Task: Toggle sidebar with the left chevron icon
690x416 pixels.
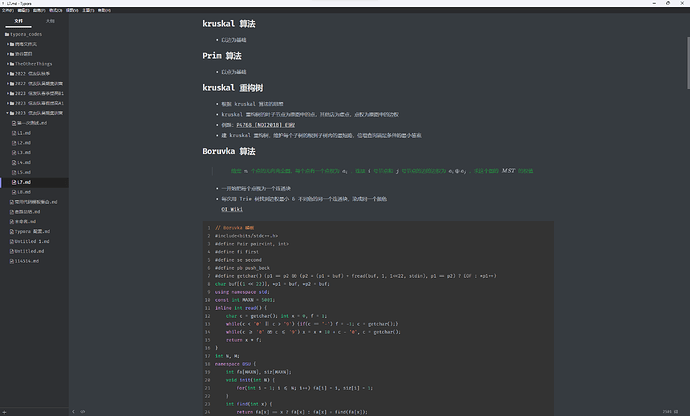Action: 73,412
